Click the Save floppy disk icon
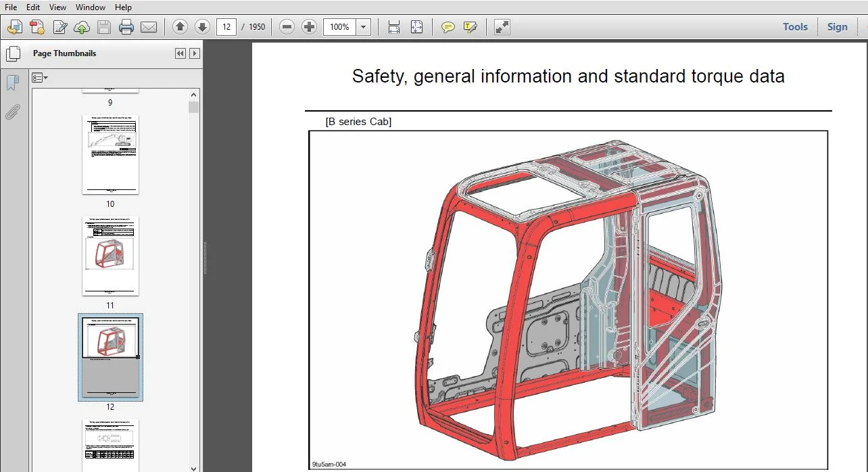The height and width of the screenshot is (472, 868). coord(103,27)
